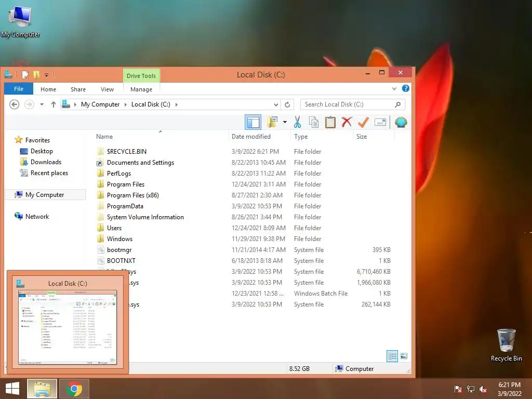
Task: Open the Customize Quick Access Toolbar dropdown
Action: click(x=46, y=75)
